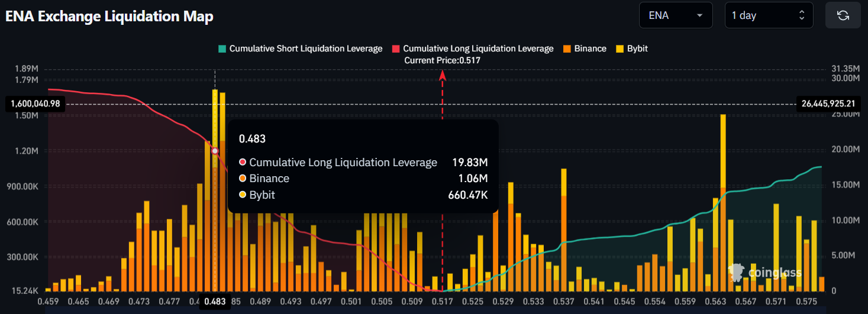Click the 0.537 x-axis price label
The image size is (868, 314).
click(564, 301)
